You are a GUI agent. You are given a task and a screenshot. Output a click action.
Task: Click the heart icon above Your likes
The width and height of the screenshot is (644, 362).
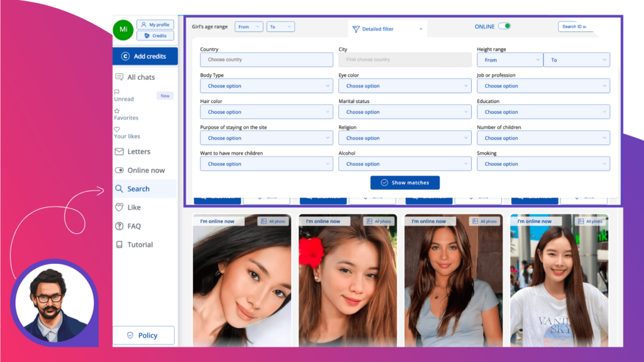point(117,129)
